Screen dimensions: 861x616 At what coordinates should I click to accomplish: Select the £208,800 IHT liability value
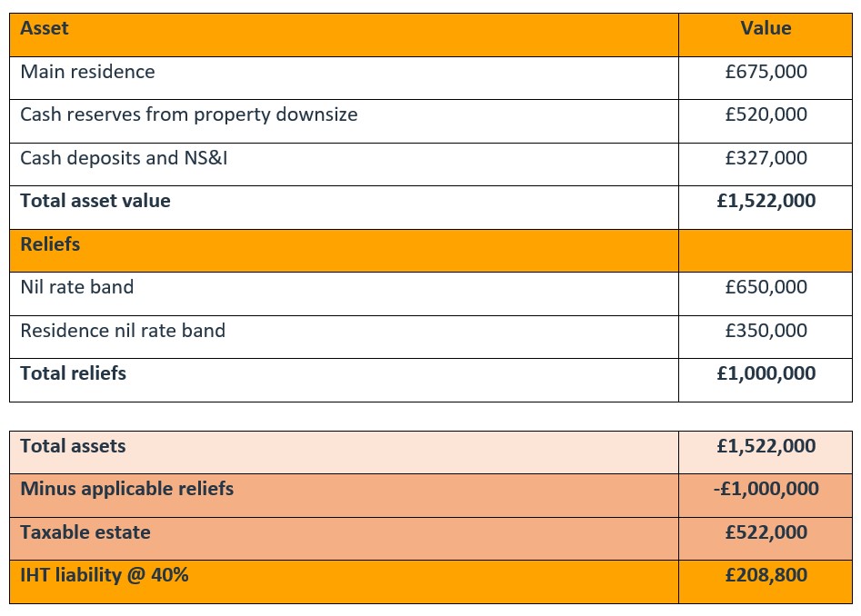click(766, 575)
